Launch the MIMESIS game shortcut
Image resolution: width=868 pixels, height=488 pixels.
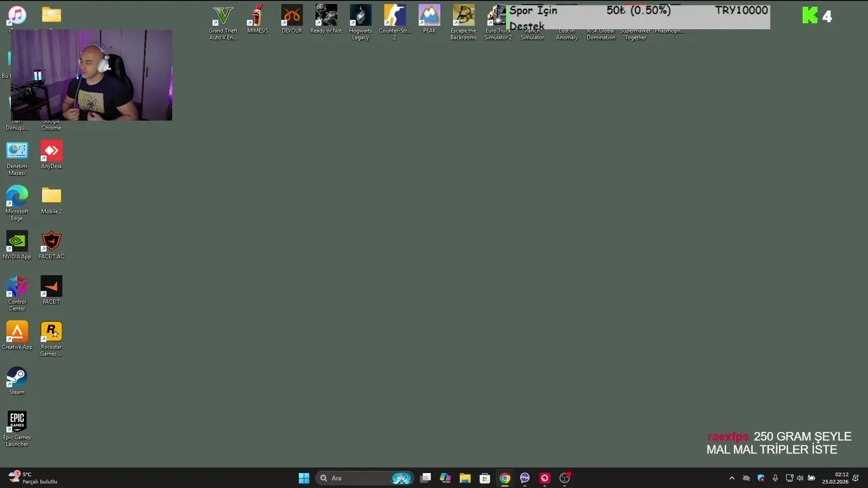tap(257, 20)
